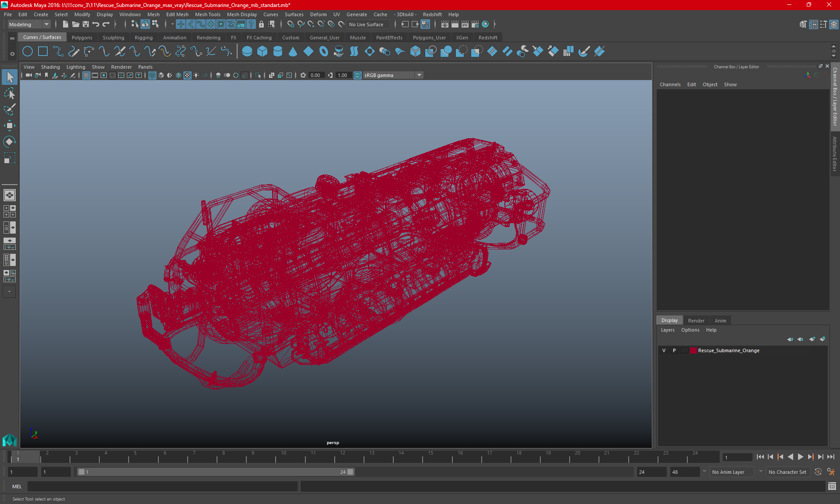Toggle visibility V of the Rescue_Submarine_Orange layer
Image resolution: width=840 pixels, height=504 pixels.
[x=664, y=350]
